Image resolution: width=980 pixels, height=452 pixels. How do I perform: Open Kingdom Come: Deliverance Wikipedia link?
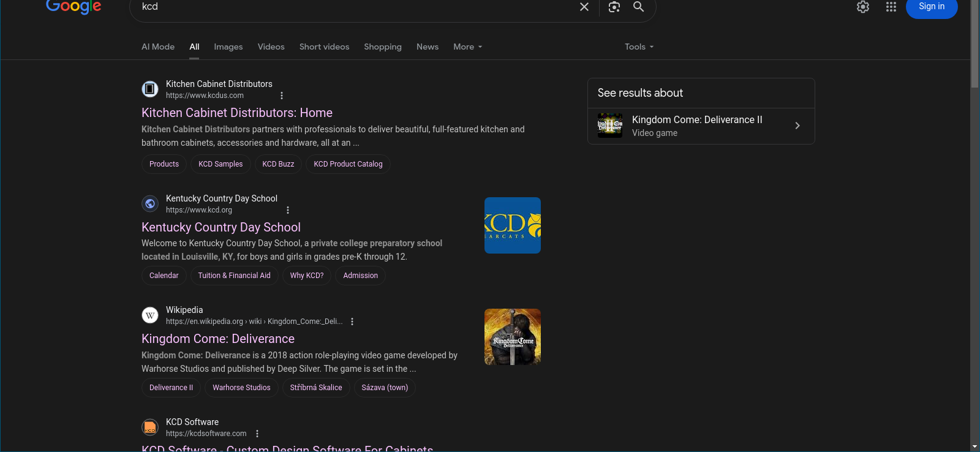pyautogui.click(x=218, y=339)
